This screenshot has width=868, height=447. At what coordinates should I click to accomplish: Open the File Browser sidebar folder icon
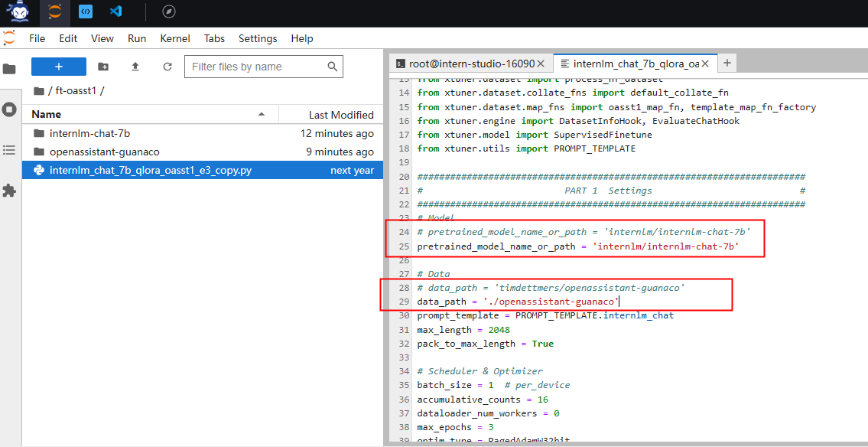[9, 69]
